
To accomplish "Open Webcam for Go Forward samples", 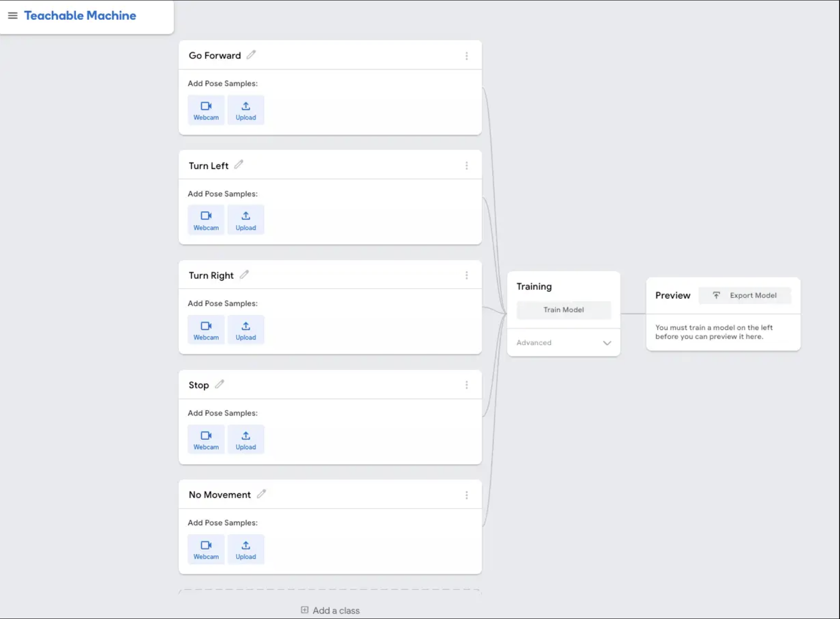I will coord(206,110).
